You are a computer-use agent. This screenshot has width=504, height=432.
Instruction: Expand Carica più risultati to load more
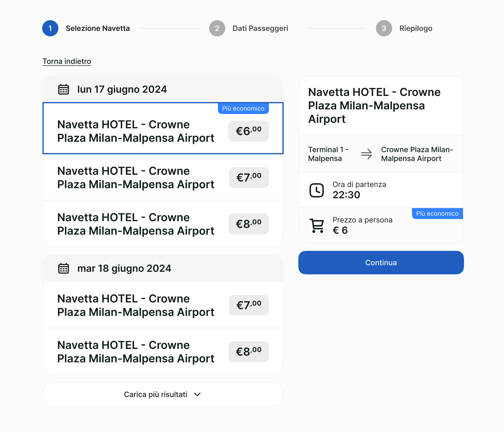pos(163,394)
